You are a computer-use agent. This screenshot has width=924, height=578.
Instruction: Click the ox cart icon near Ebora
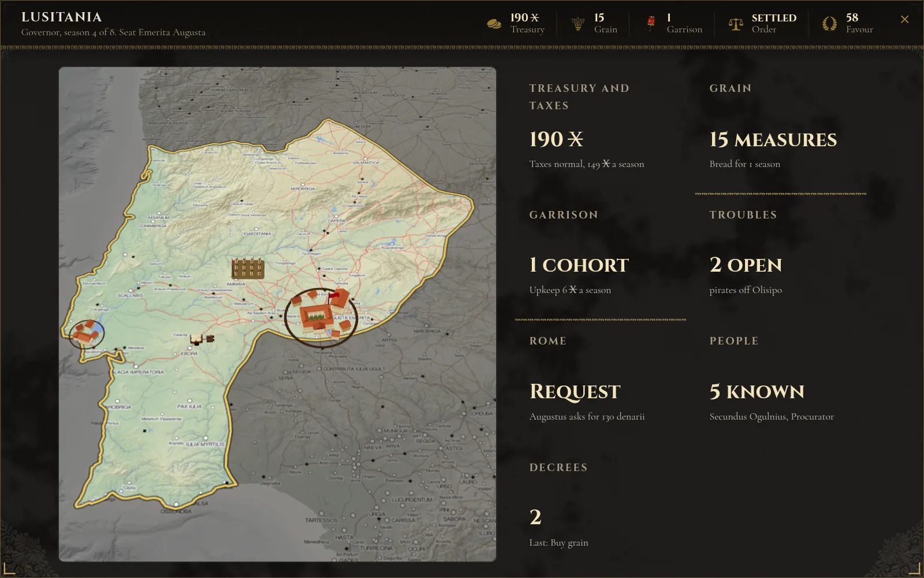(x=203, y=339)
